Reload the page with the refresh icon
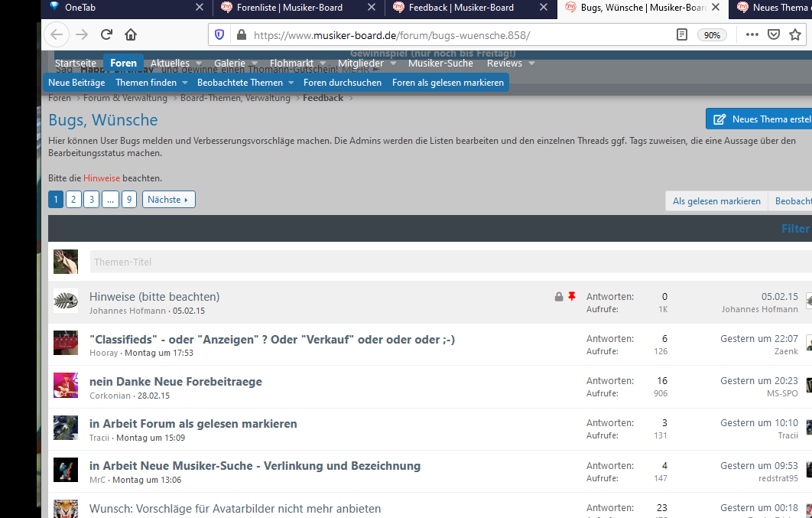This screenshot has height=518, width=812. click(107, 34)
